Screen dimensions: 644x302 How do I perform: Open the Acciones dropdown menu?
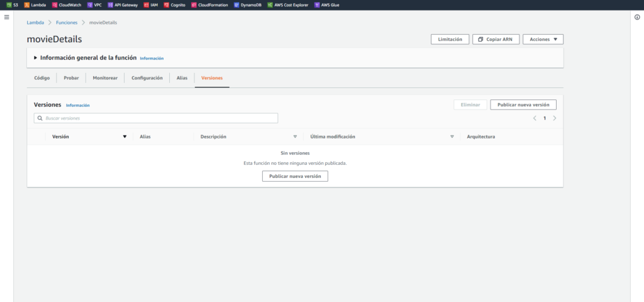(x=543, y=39)
